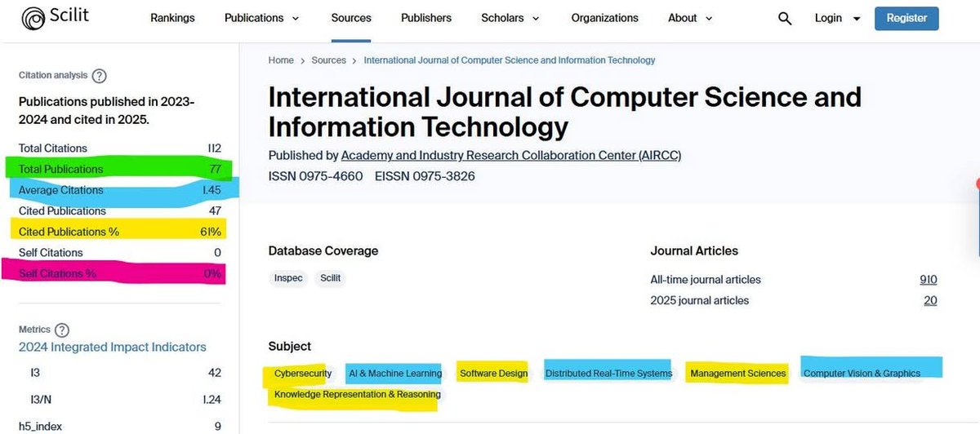Select the Management Sciences subject tag
This screenshot has height=434, width=980.
(738, 374)
